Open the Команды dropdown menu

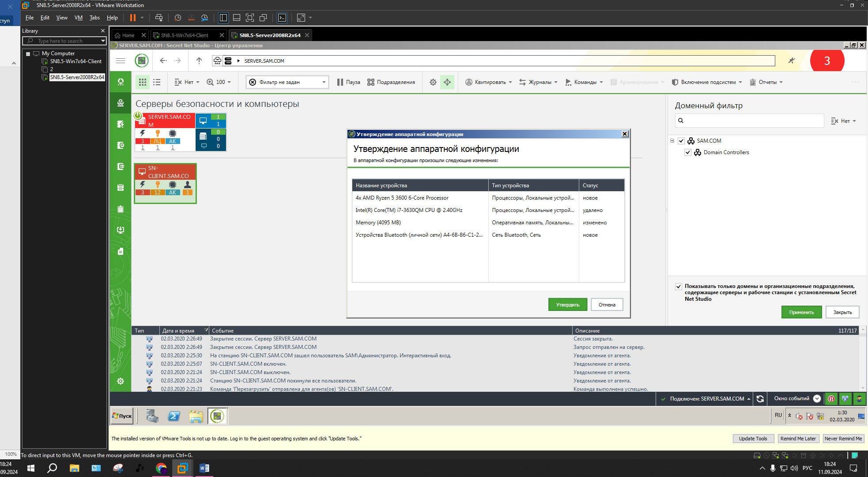(x=584, y=82)
